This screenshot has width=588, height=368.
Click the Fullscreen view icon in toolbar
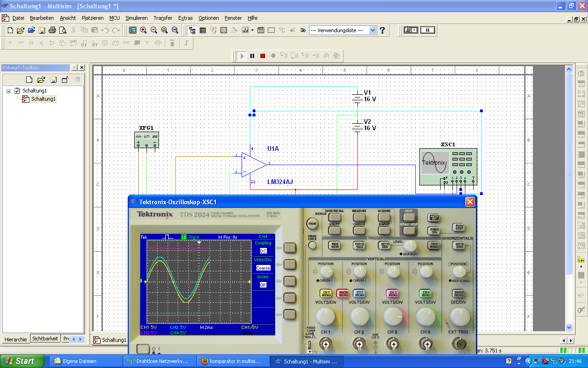pyautogui.click(x=133, y=30)
